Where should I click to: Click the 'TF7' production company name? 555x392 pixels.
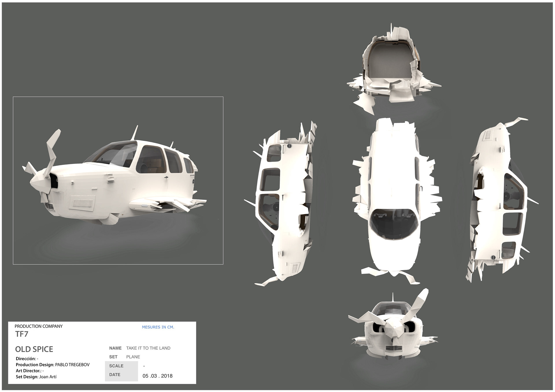point(22,334)
